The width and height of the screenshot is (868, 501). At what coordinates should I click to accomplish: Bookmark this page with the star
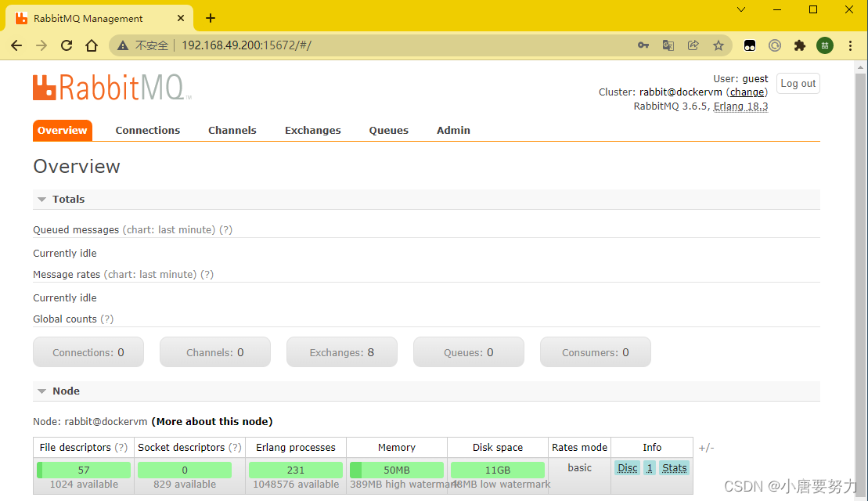(x=718, y=45)
